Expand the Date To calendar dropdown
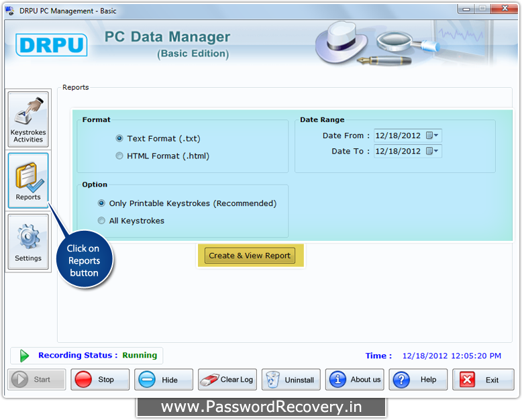The height and width of the screenshot is (420, 522). [433, 152]
